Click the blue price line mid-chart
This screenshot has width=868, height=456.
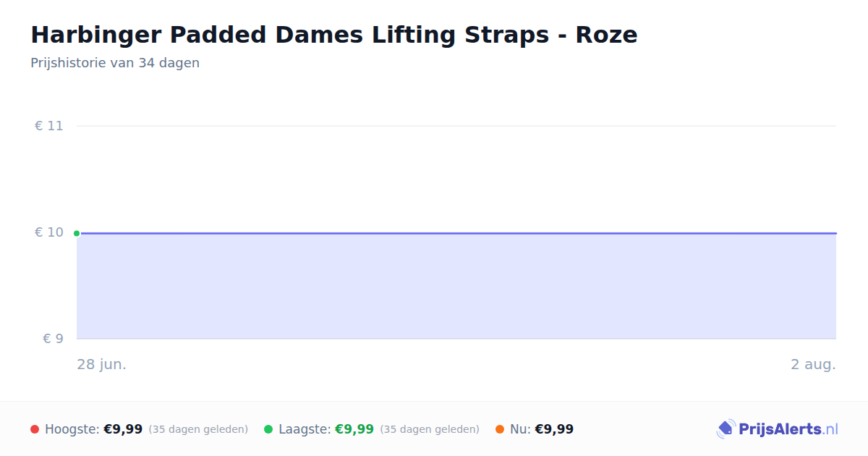456,233
